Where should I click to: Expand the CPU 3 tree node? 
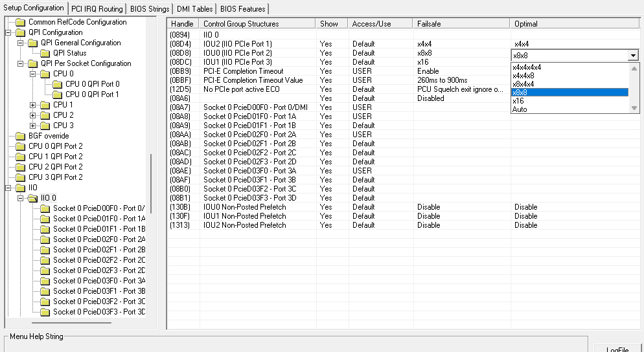tap(33, 126)
